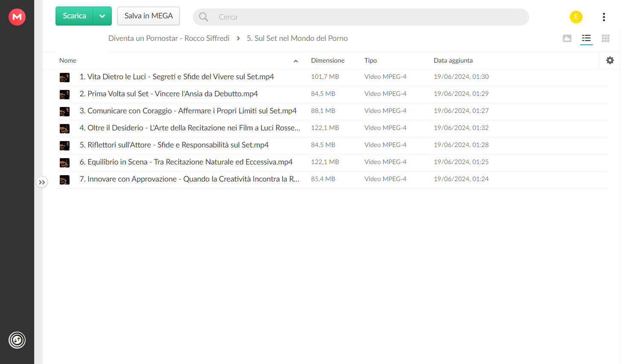Toggle sort order arrow on Nome column
The height and width of the screenshot is (364, 621).
296,61
